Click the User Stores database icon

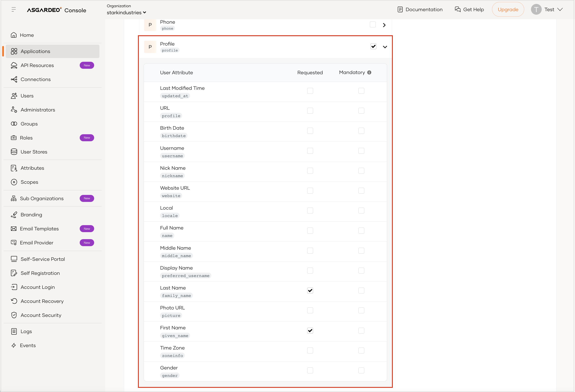14,152
